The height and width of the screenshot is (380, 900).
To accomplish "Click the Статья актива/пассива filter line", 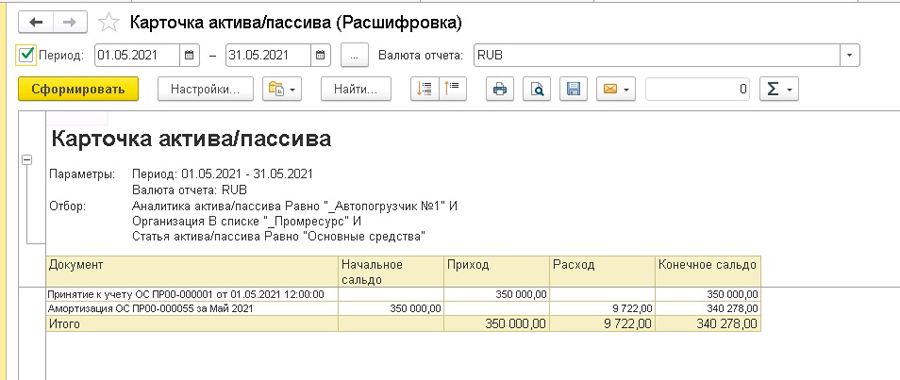I will coord(278,236).
